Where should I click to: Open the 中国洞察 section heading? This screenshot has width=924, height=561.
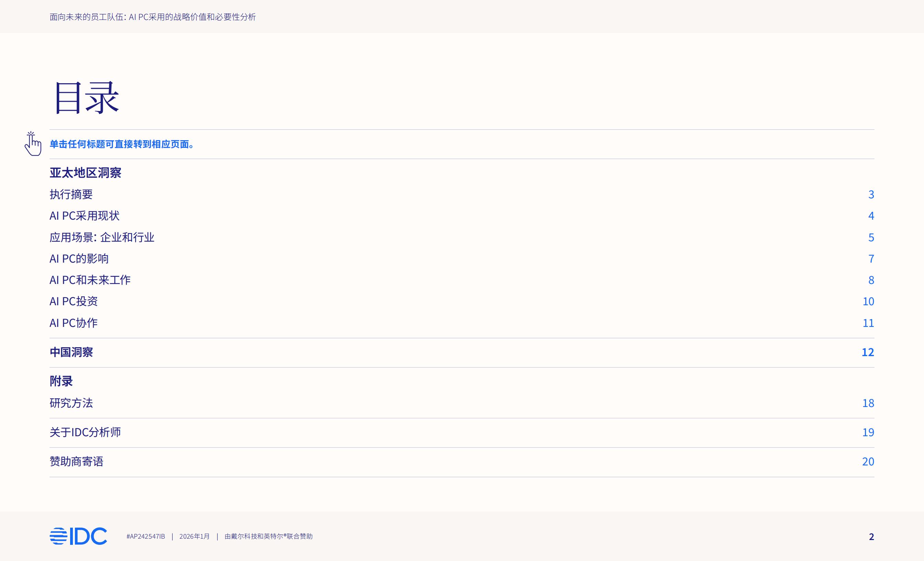(x=71, y=352)
